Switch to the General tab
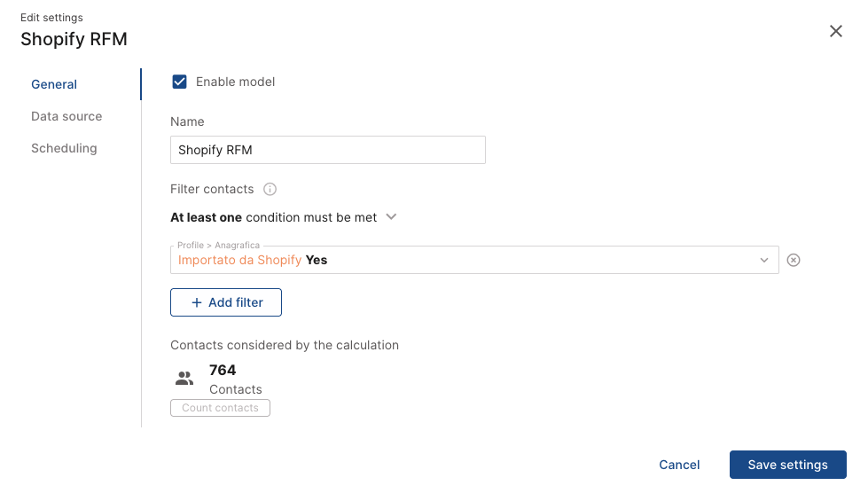This screenshot has width=868, height=501. 54,84
